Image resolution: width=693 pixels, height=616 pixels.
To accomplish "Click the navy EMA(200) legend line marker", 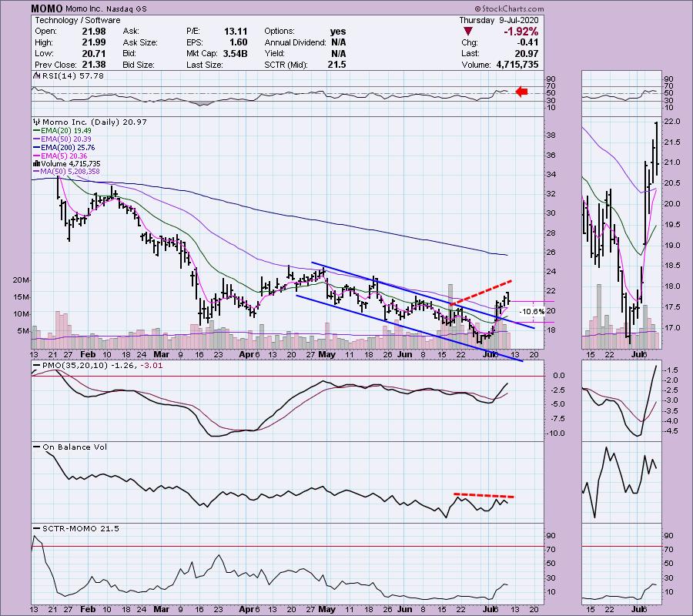I will tap(37, 148).
